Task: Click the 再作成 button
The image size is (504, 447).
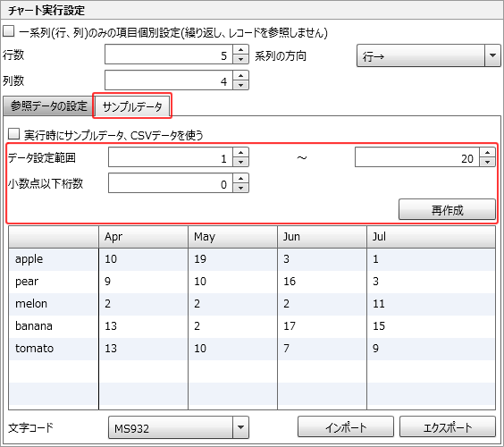Action: click(x=447, y=210)
